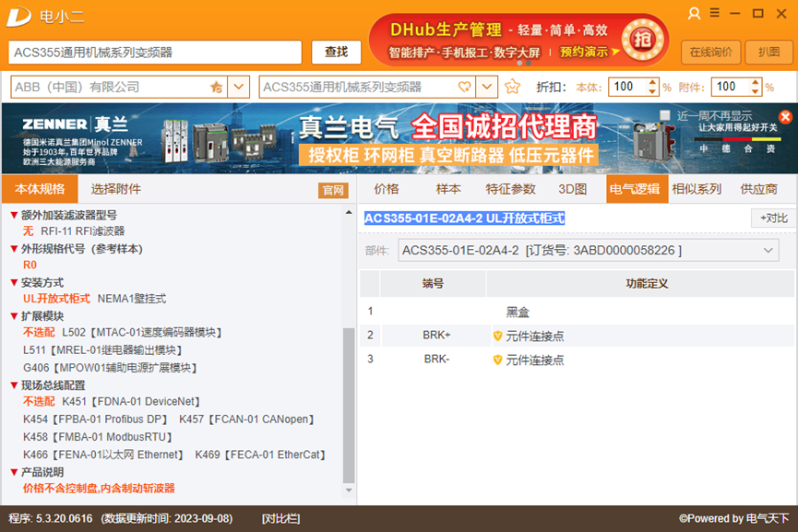The height and width of the screenshot is (532, 798).
Task: Open the hamburger menu icon in title bar
Action: (715, 13)
